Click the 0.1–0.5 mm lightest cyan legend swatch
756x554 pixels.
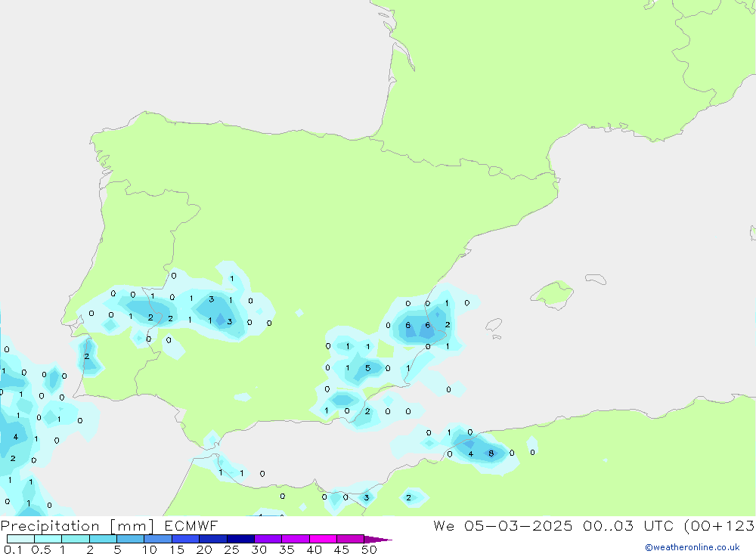pyautogui.click(x=20, y=539)
